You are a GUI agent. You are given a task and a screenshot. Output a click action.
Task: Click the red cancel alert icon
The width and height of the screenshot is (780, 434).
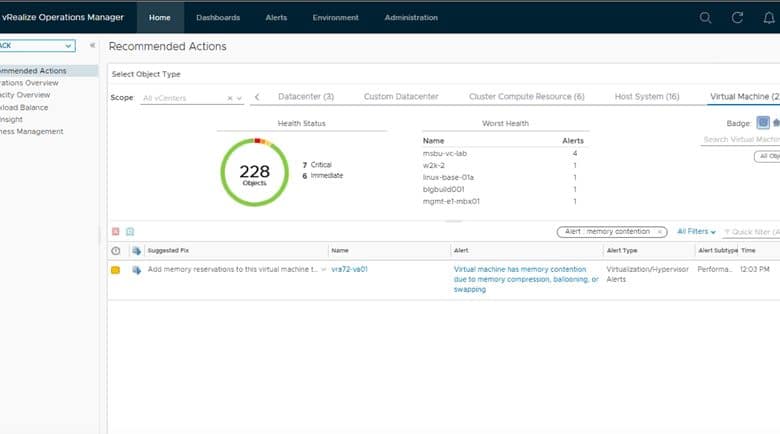(x=115, y=231)
